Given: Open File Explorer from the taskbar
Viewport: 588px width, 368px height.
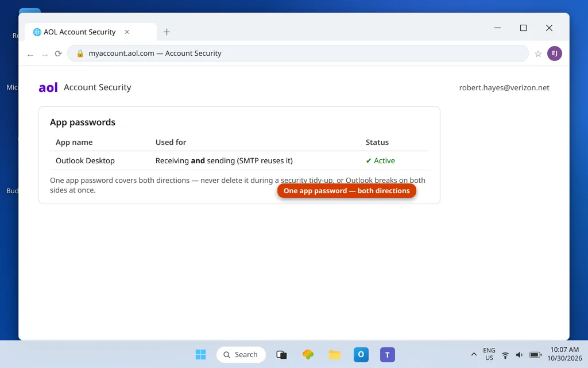Looking at the screenshot, I should pos(335,354).
